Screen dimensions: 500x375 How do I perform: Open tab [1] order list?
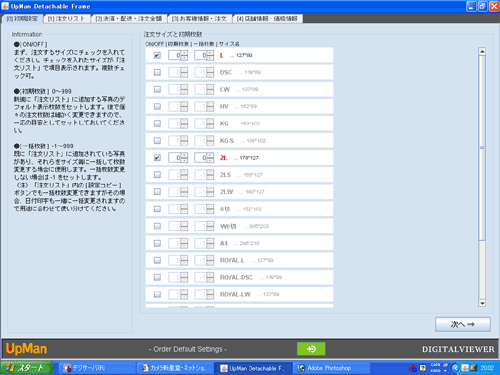click(x=67, y=19)
